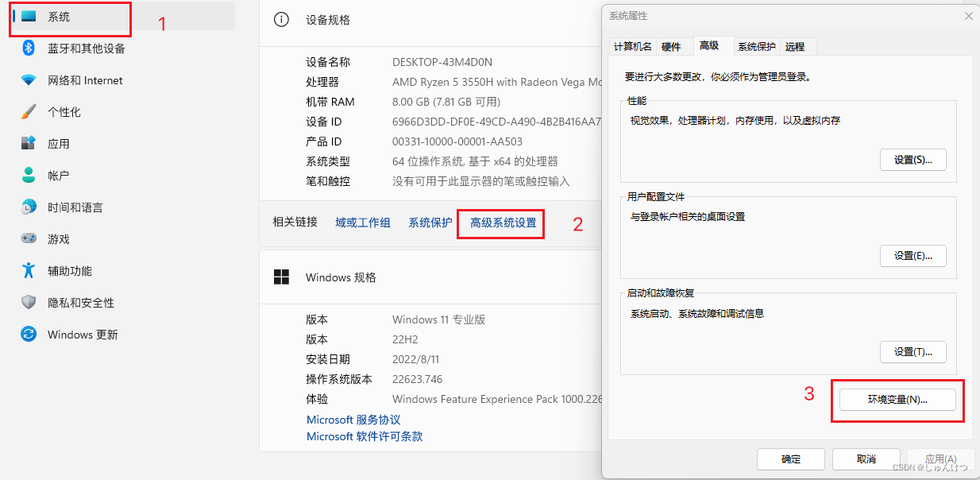Click the Network & Internet wifi icon
This screenshot has width=980, height=480.
[x=29, y=80]
